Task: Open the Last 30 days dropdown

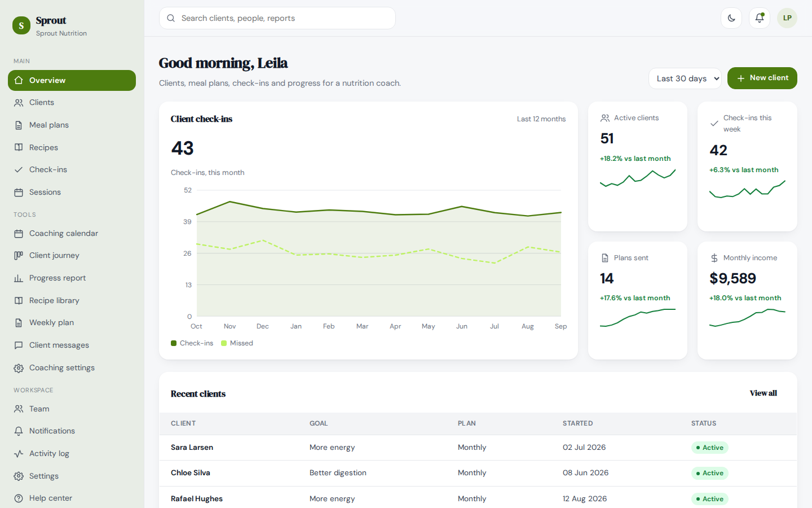Action: coord(685,78)
